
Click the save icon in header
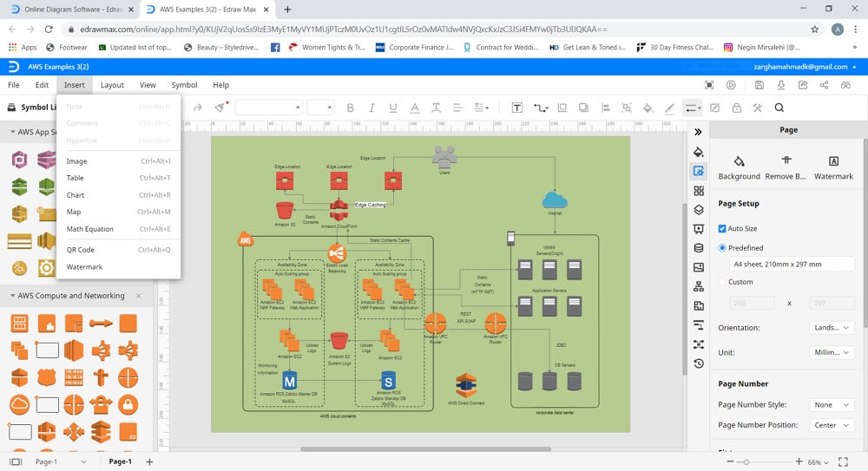click(x=759, y=85)
